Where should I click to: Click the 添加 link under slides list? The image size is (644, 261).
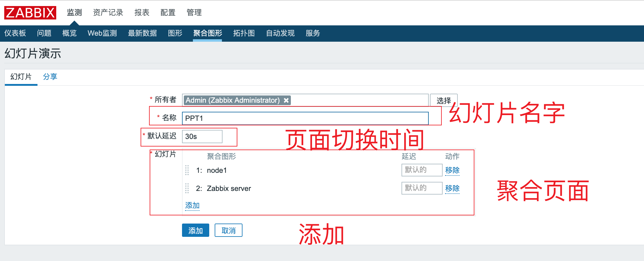[x=192, y=205]
